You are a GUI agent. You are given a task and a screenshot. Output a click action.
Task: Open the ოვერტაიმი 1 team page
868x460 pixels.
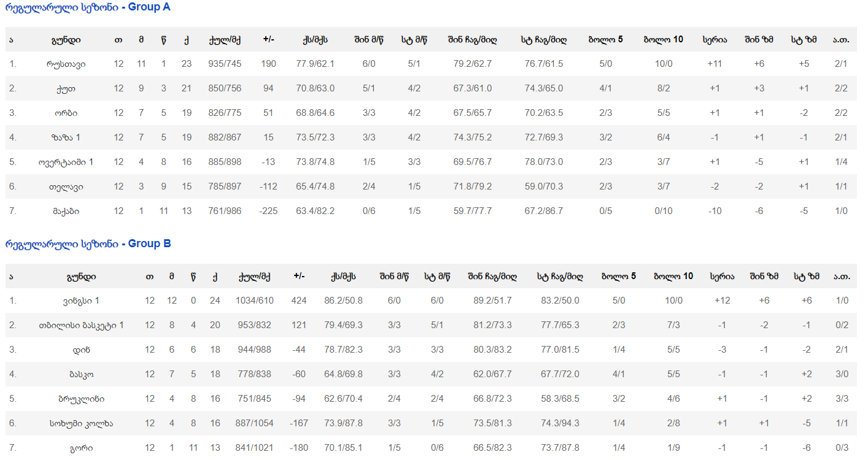66,162
